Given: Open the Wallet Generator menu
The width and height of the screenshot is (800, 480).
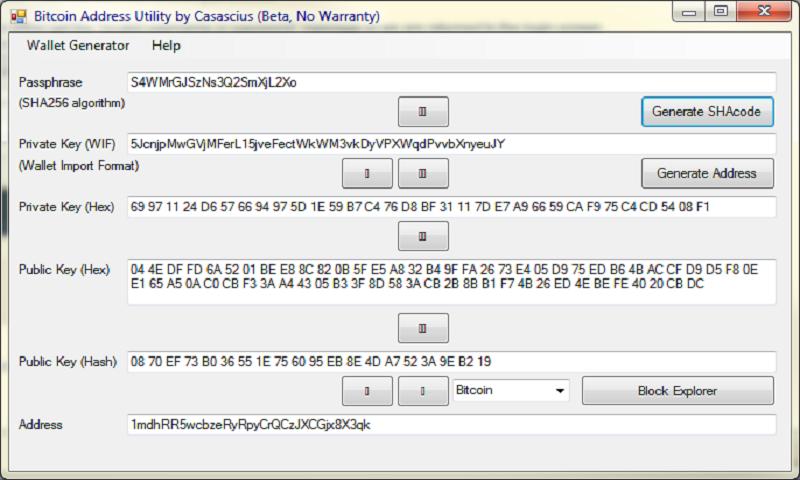Looking at the screenshot, I should (78, 45).
